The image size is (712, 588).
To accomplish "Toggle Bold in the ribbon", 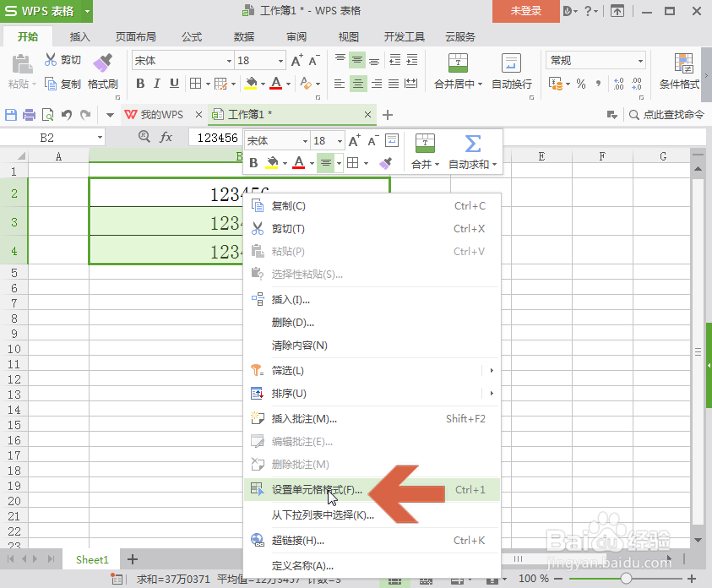I will (140, 84).
